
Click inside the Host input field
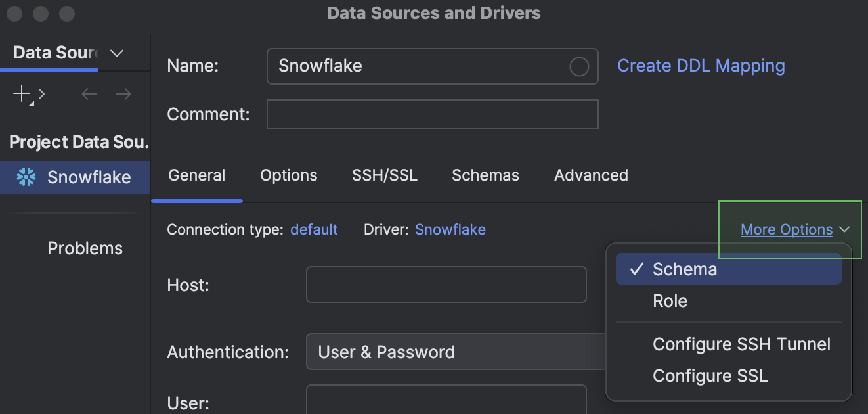point(446,285)
